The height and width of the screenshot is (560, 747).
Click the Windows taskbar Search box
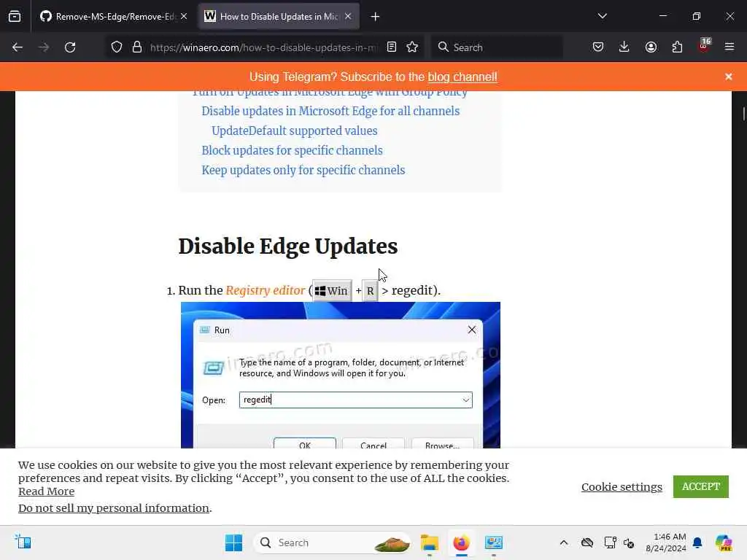[x=332, y=542]
